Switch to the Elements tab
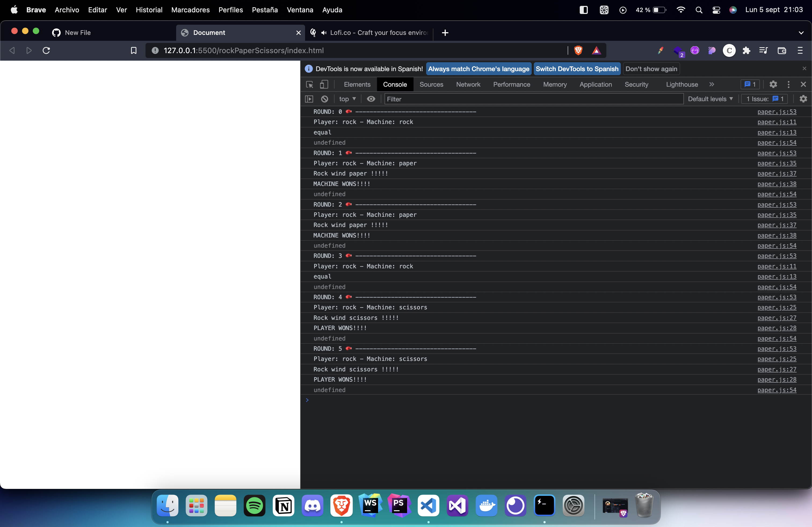This screenshot has height=527, width=812. click(x=357, y=84)
